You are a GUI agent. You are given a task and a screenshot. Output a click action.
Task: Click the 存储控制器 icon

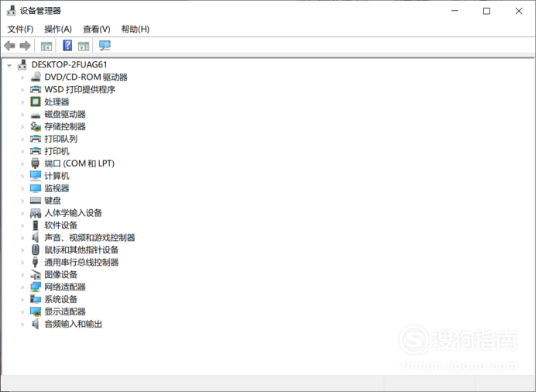point(36,126)
